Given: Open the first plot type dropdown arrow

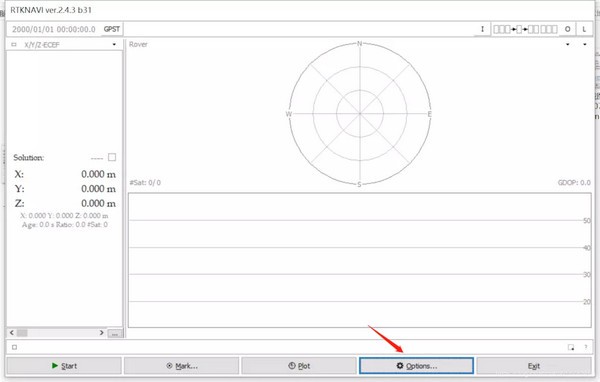Looking at the screenshot, I should (567, 44).
